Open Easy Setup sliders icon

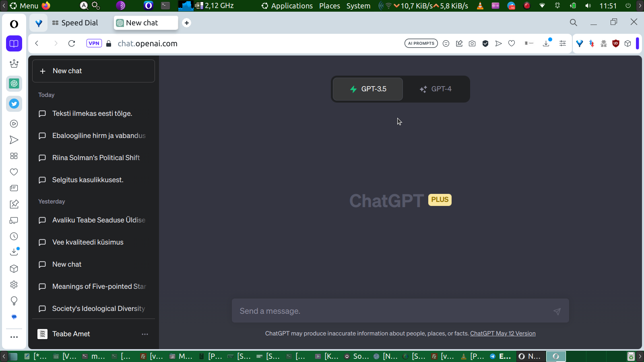click(x=563, y=43)
